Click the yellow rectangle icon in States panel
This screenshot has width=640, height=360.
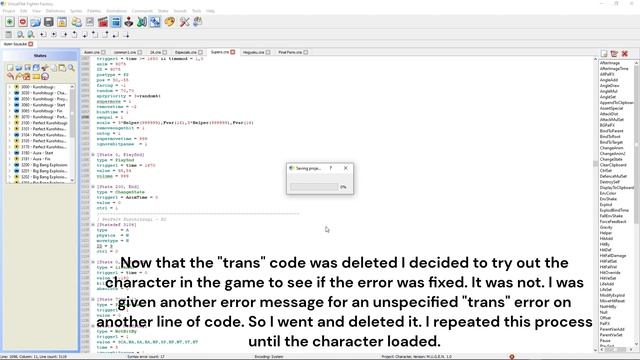[36, 76]
